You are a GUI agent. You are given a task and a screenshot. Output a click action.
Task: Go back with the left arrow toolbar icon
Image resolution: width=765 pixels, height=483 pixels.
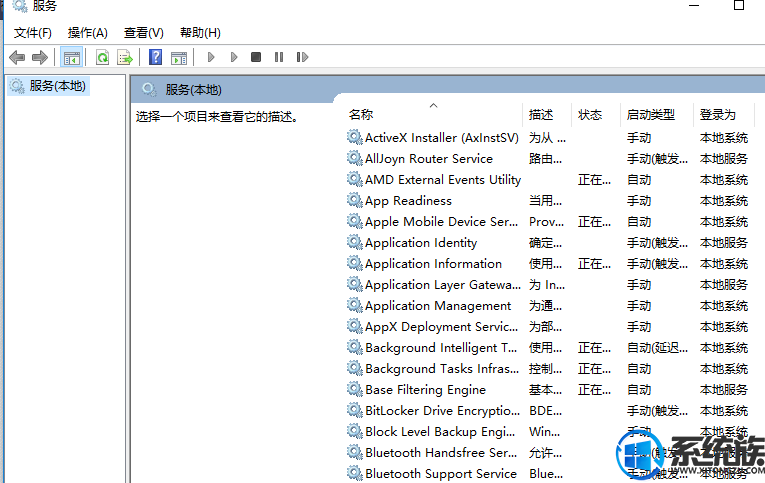point(17,58)
